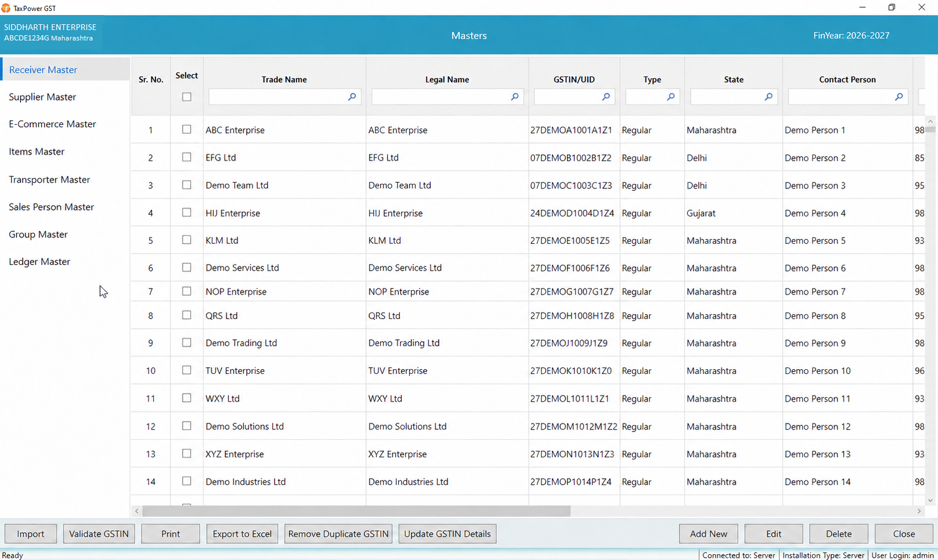Click Validate GSTIN button

coord(99,533)
